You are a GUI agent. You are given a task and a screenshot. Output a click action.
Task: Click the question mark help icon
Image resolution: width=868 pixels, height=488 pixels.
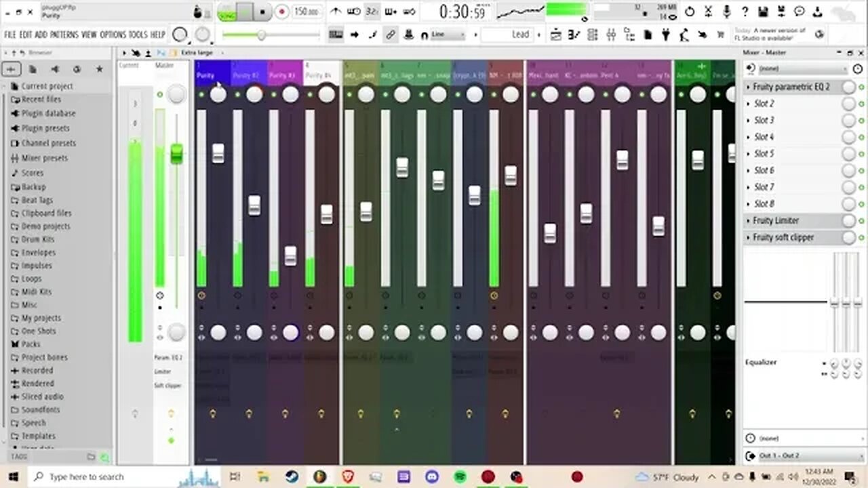tap(745, 12)
